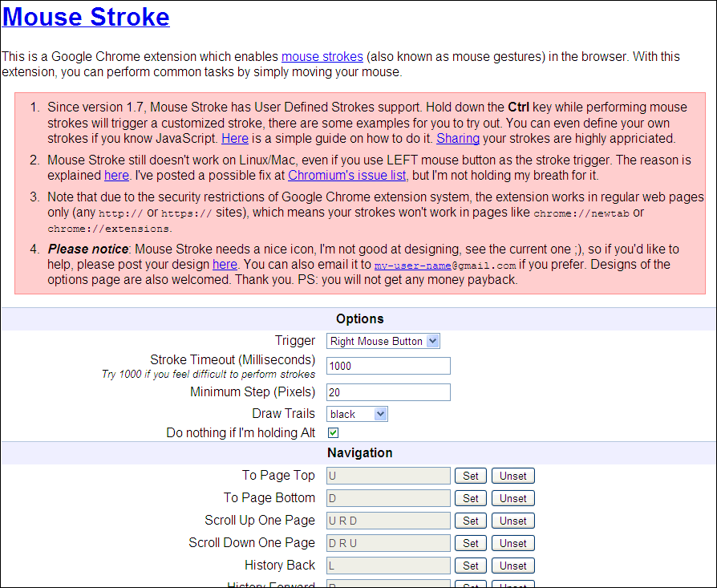Click Set for Scroll Up One Page

(471, 521)
